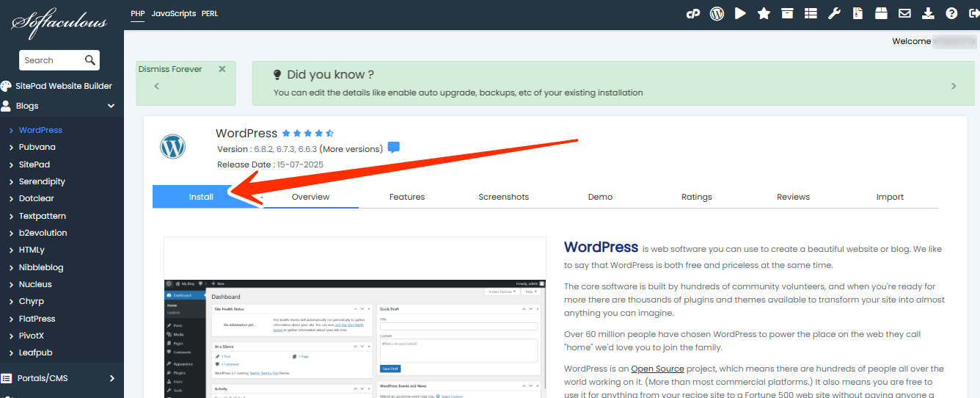Click the SitePad Website Builder palette icon

point(7,86)
